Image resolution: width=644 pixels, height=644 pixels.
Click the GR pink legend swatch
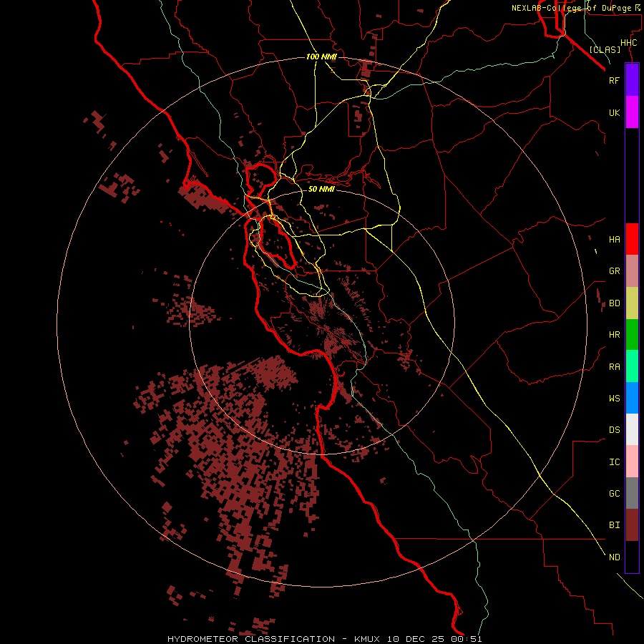point(632,271)
